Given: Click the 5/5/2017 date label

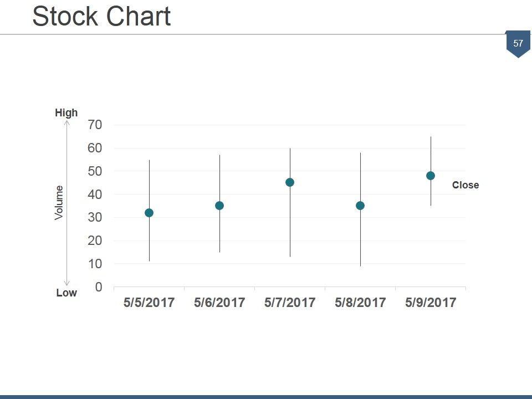Looking at the screenshot, I should 149,303.
